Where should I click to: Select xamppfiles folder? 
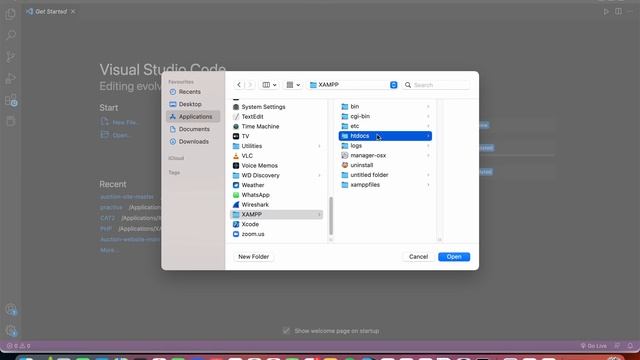(x=385, y=185)
